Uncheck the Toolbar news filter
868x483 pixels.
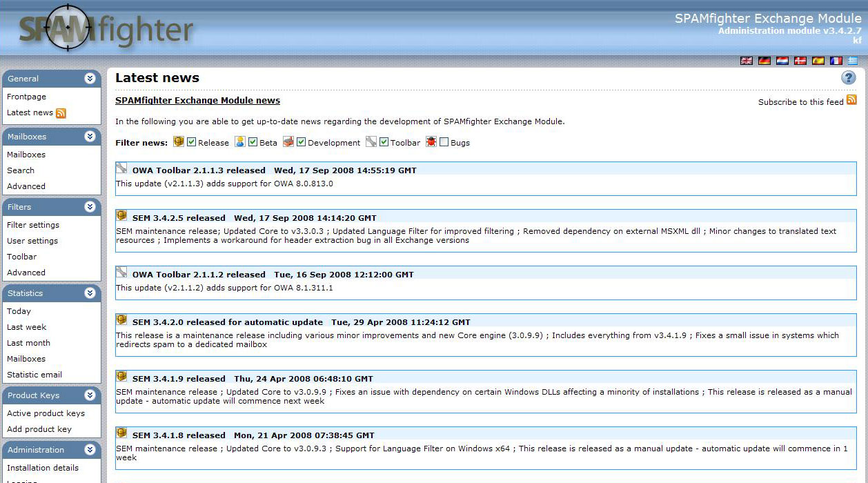click(x=384, y=142)
